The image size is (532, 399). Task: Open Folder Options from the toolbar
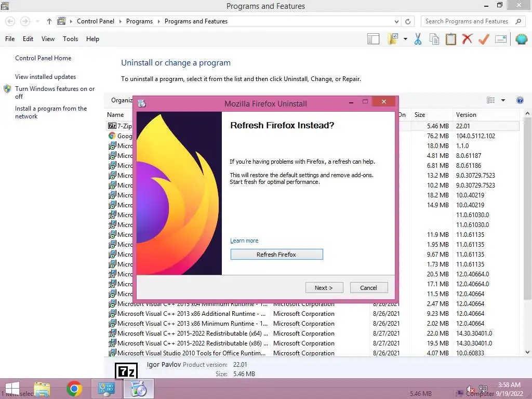393,39
